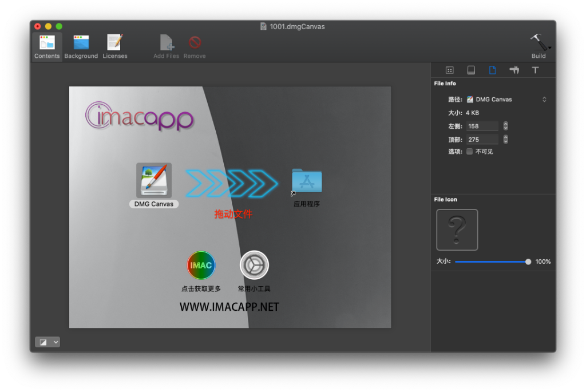Minimize window with yellow button
This screenshot has width=586, height=392.
48,26
